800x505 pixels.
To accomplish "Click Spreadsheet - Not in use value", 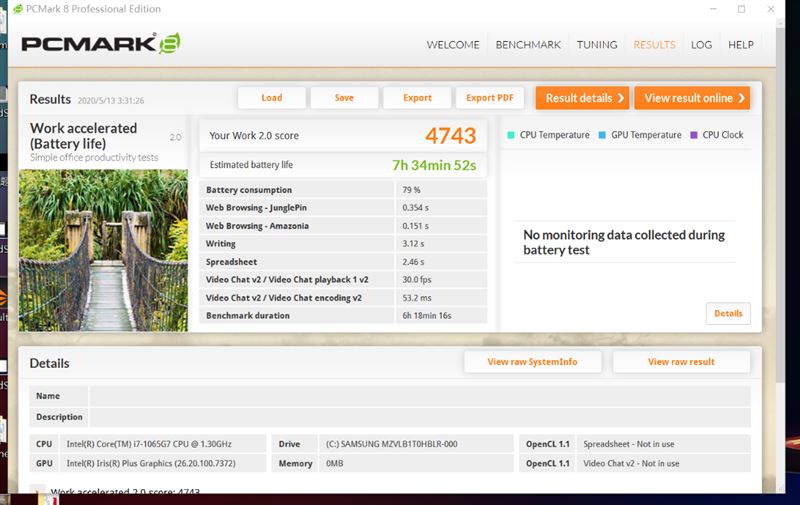I will tap(629, 444).
